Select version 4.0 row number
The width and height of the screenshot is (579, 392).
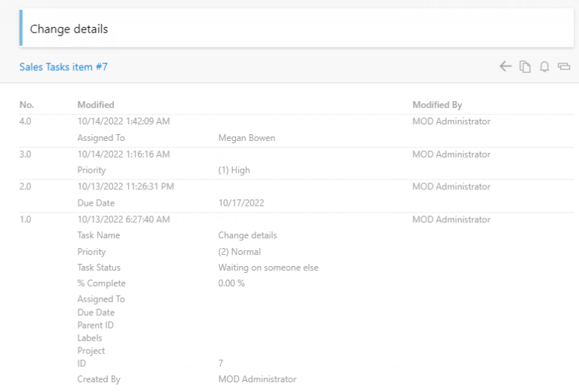coord(26,121)
